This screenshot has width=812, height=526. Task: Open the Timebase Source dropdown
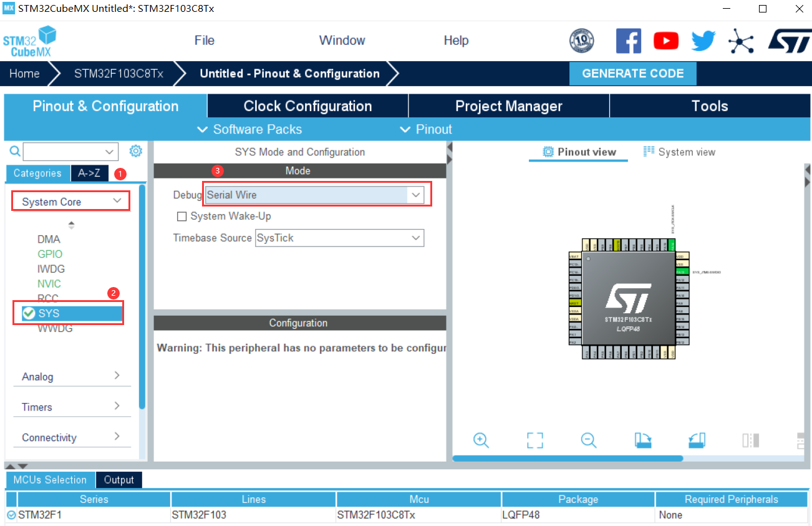(415, 238)
